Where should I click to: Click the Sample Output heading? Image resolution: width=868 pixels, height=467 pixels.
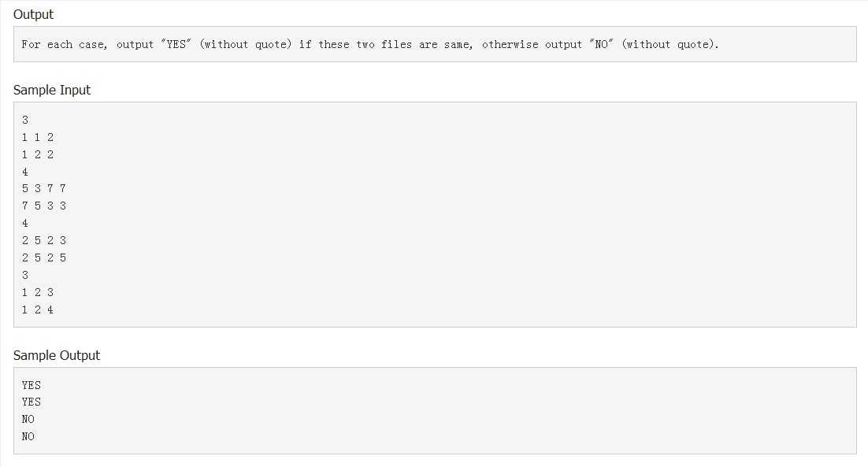click(57, 355)
